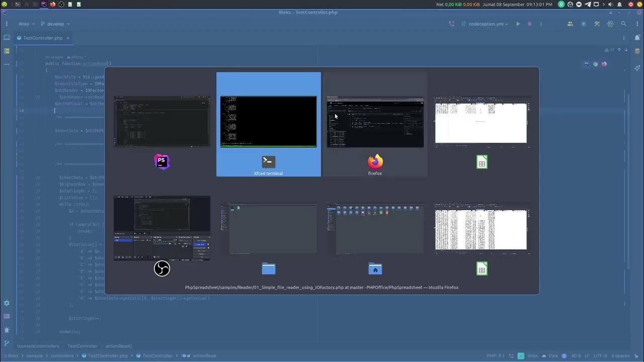Click the PHP debug listening phone icon
This screenshot has height=362, width=644.
pyautogui.click(x=451, y=24)
